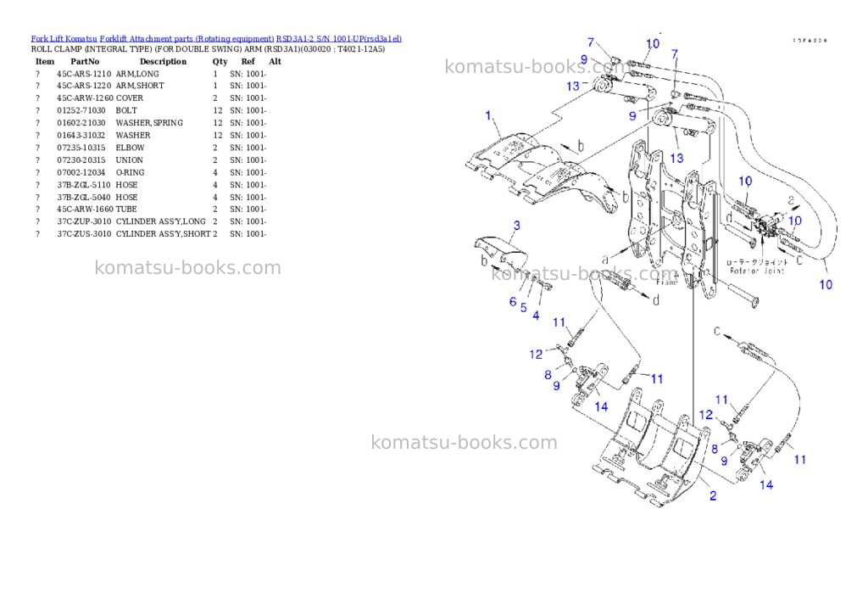Open Forklift Attachment parts (Rotating equipment) link

pos(186,39)
